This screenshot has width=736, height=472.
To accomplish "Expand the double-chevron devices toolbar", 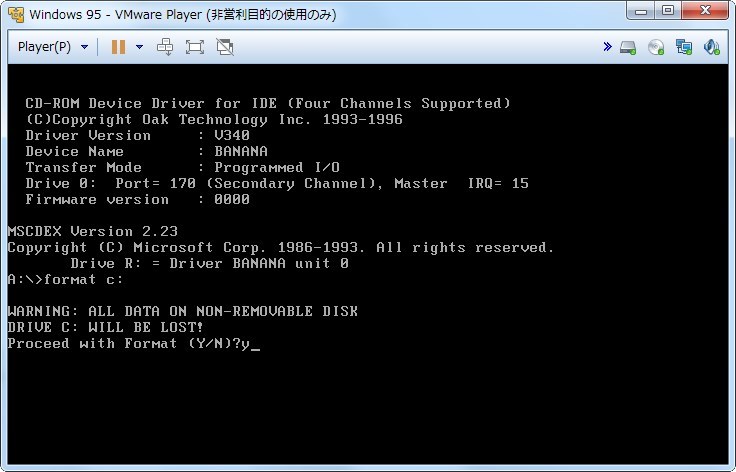I will point(607,46).
